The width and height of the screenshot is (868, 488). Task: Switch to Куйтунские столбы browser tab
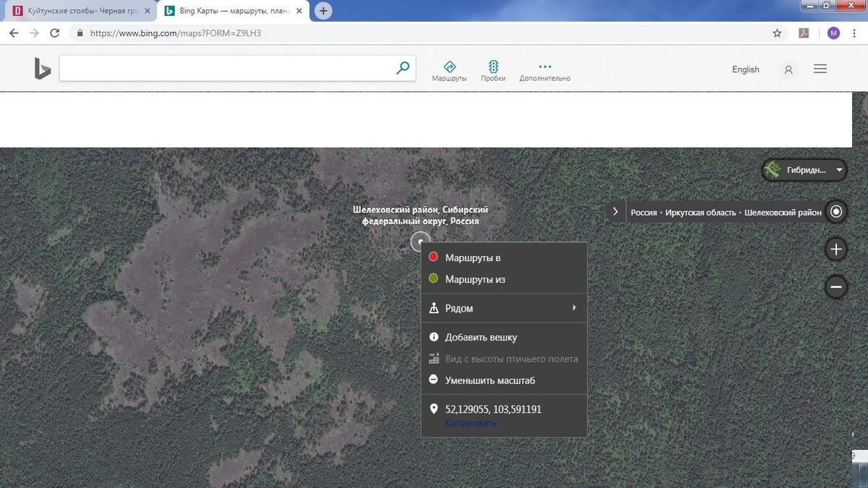(80, 11)
